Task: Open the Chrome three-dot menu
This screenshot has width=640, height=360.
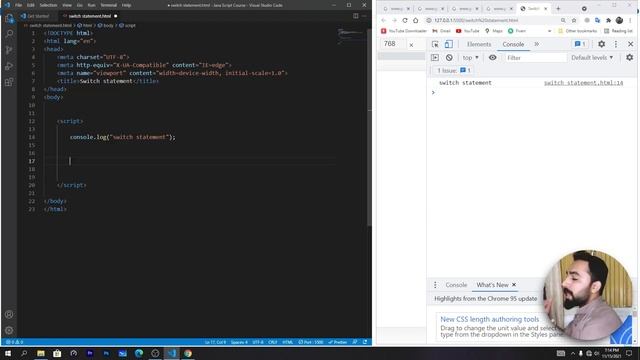Action: (630, 20)
